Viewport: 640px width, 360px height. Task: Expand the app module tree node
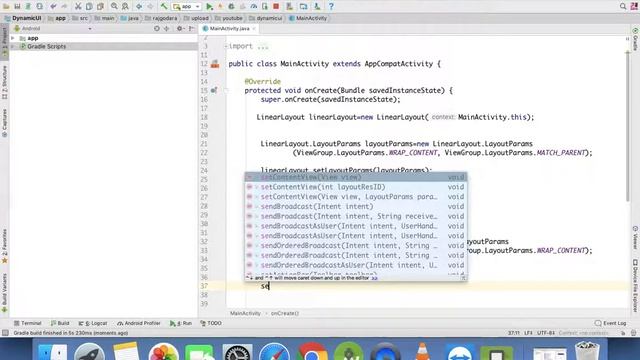click(x=13, y=38)
